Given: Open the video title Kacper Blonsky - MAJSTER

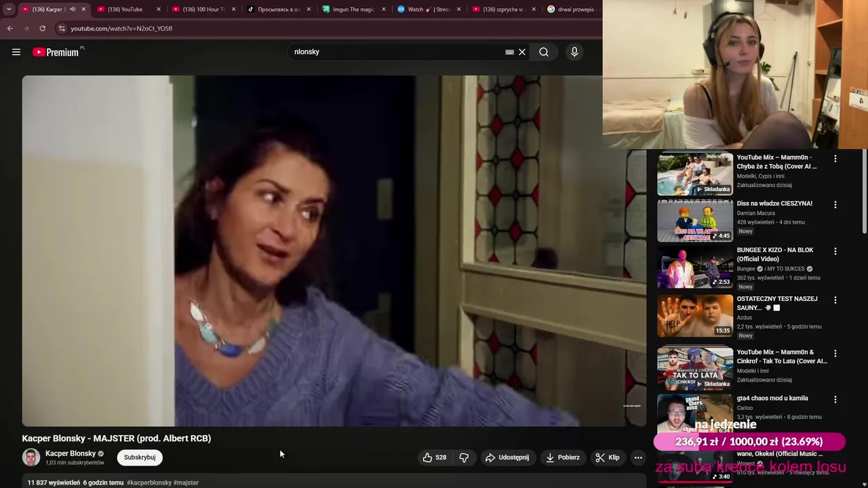Looking at the screenshot, I should pos(117,439).
